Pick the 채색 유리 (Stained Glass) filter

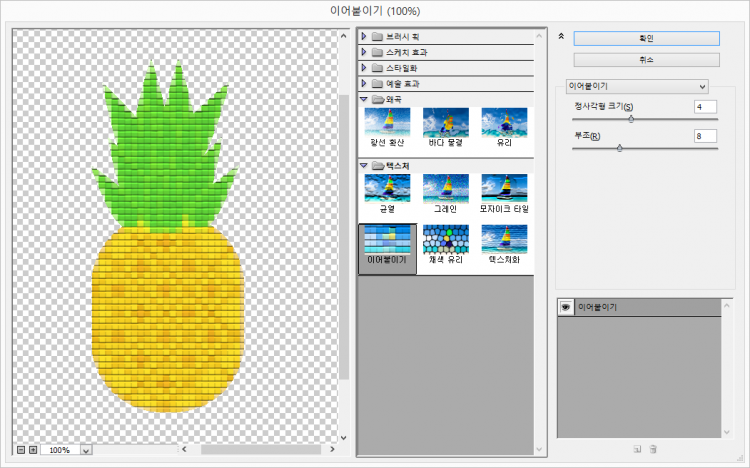point(445,238)
